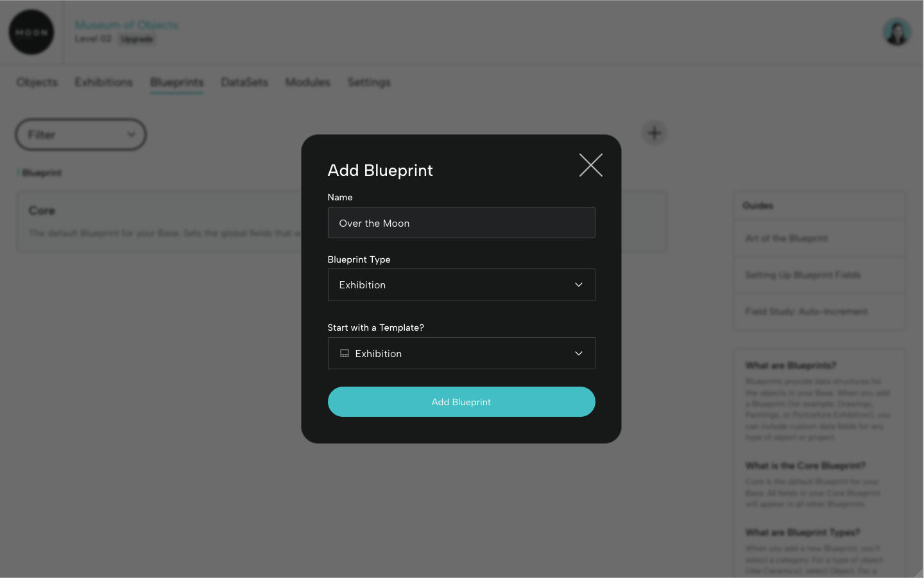Go to the Settings tab
This screenshot has height=578, width=924.
(368, 82)
